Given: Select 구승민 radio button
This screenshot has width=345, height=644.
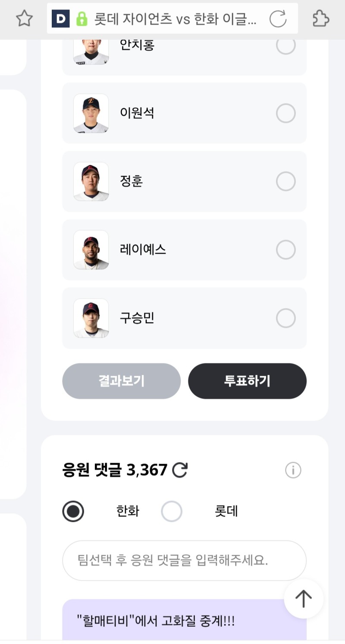Looking at the screenshot, I should point(285,318).
